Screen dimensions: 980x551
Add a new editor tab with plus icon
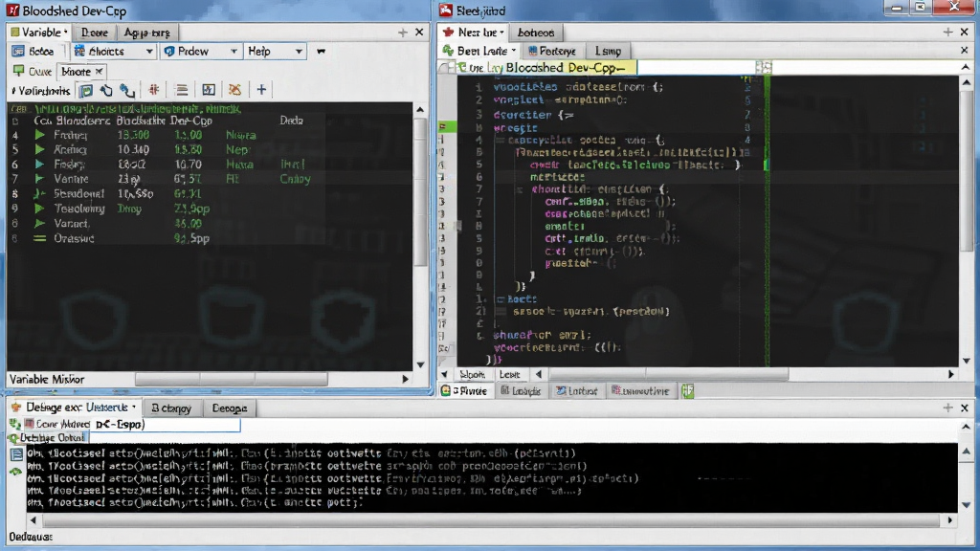(x=947, y=32)
